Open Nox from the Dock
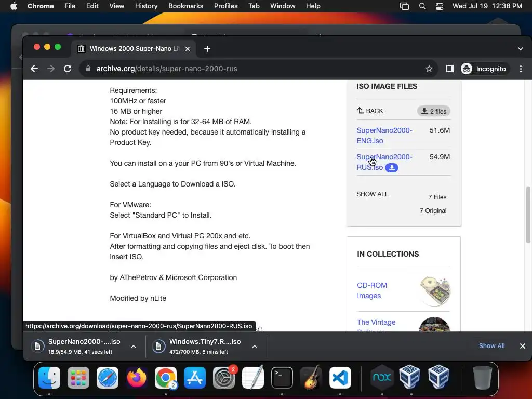This screenshot has width=532, height=399. click(382, 377)
